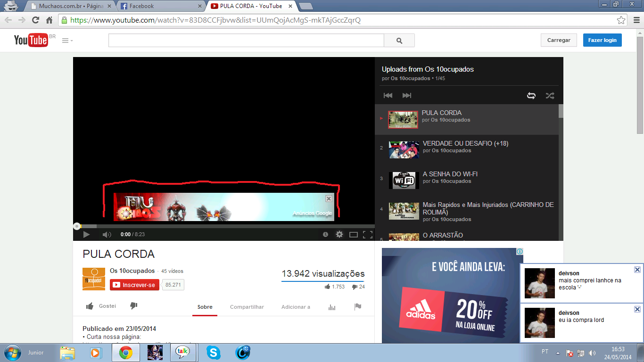Click the MU Chaos banner ad
644x362 pixels.
(224, 207)
